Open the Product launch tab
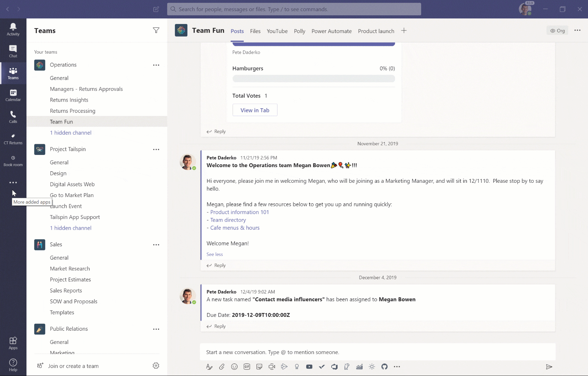 [x=376, y=31]
